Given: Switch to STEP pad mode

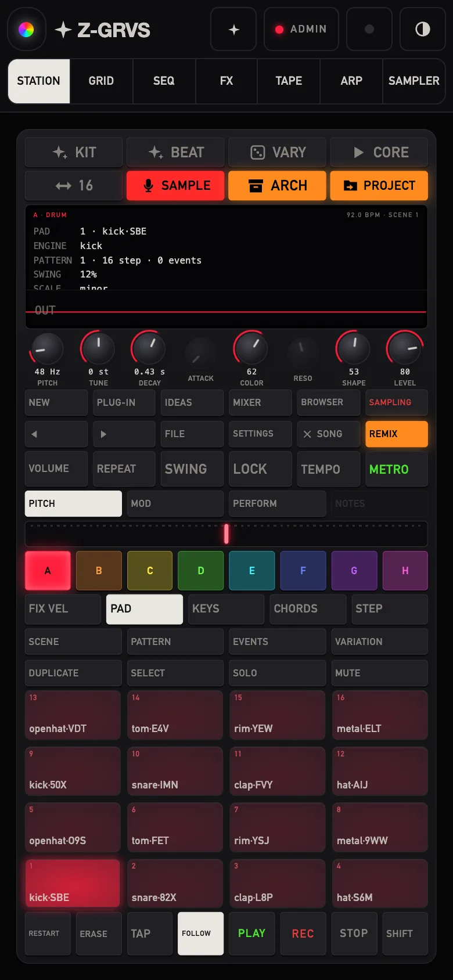Looking at the screenshot, I should 390,609.
